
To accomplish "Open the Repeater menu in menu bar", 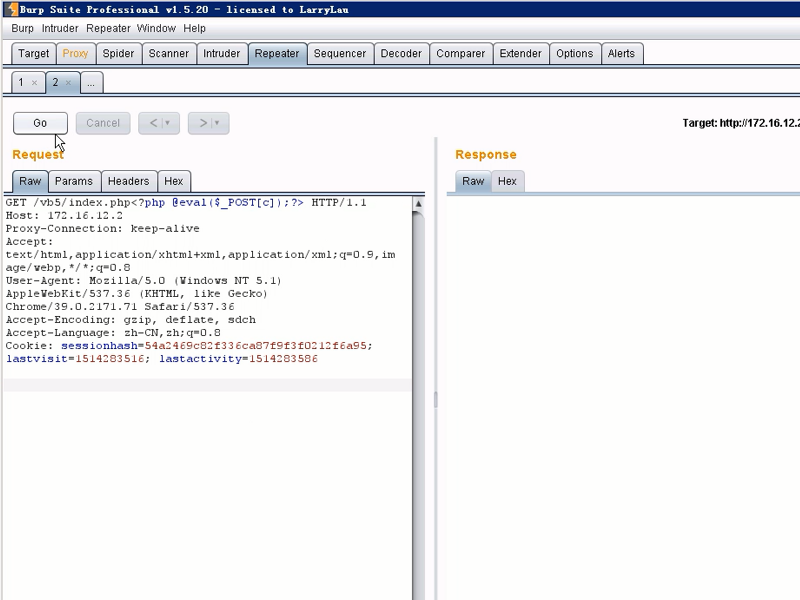I will [108, 29].
